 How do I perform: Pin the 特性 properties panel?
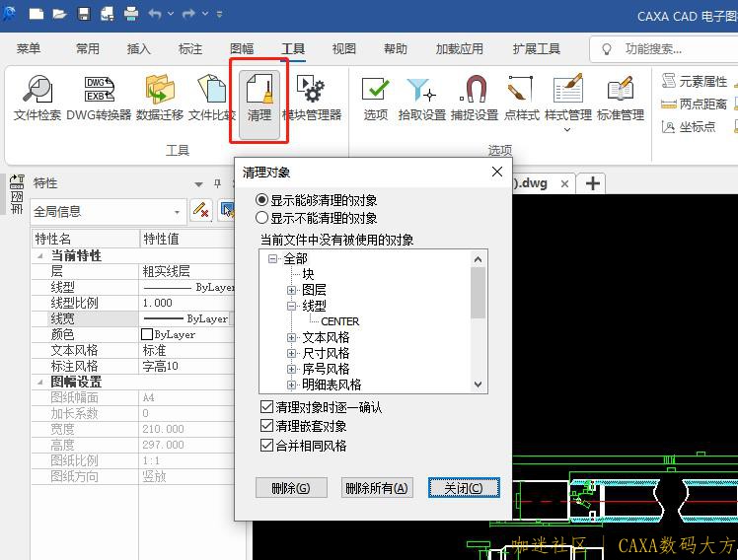[217, 183]
